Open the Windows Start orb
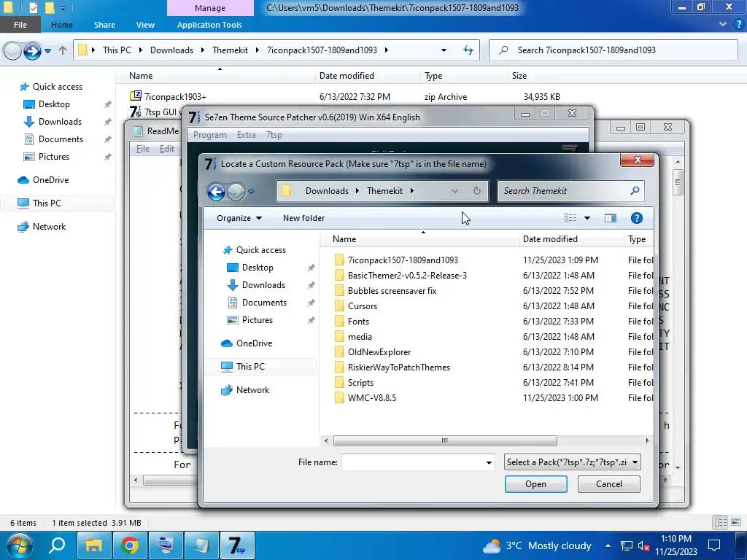This screenshot has height=560, width=747. click(x=19, y=545)
